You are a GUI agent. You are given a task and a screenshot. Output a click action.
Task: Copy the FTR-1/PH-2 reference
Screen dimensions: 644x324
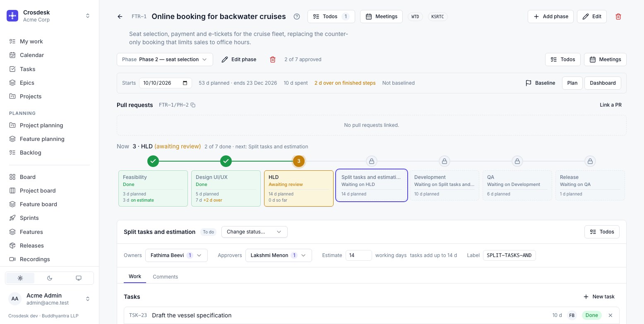tap(193, 105)
